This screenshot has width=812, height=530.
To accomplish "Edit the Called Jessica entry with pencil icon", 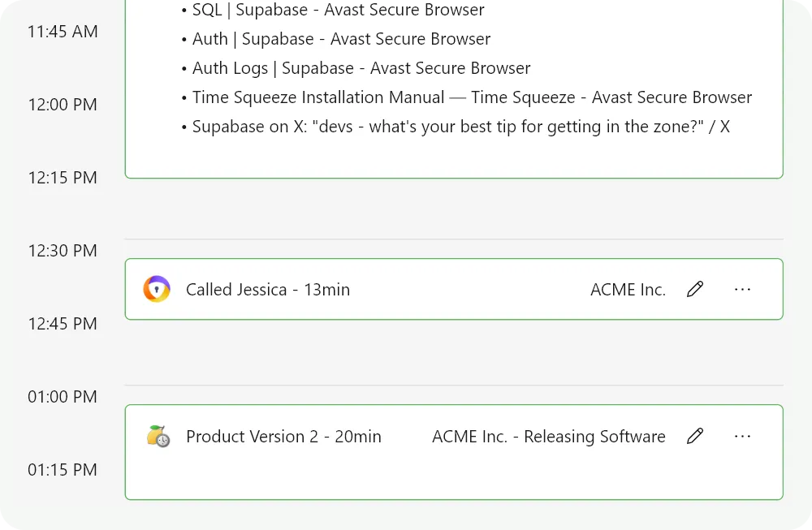I will [x=695, y=289].
